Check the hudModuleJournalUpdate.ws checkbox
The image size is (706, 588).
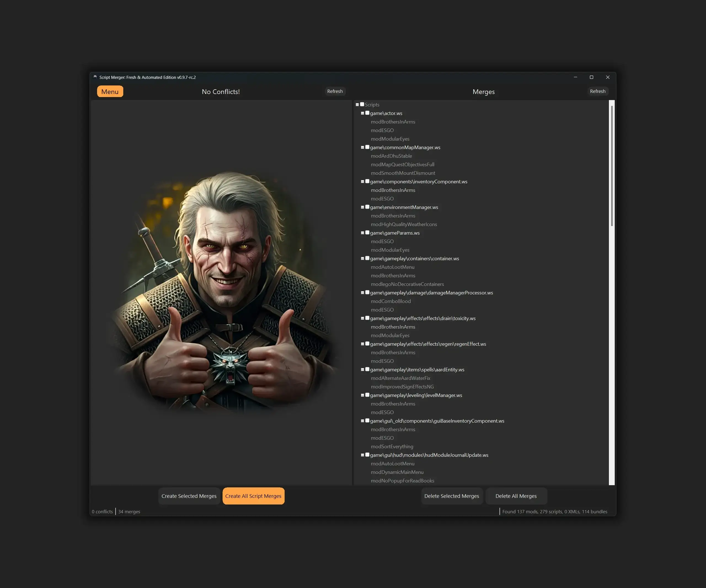click(x=367, y=454)
